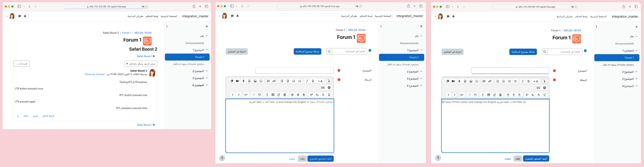Close the course index drawer in the left window

pos(207,26)
